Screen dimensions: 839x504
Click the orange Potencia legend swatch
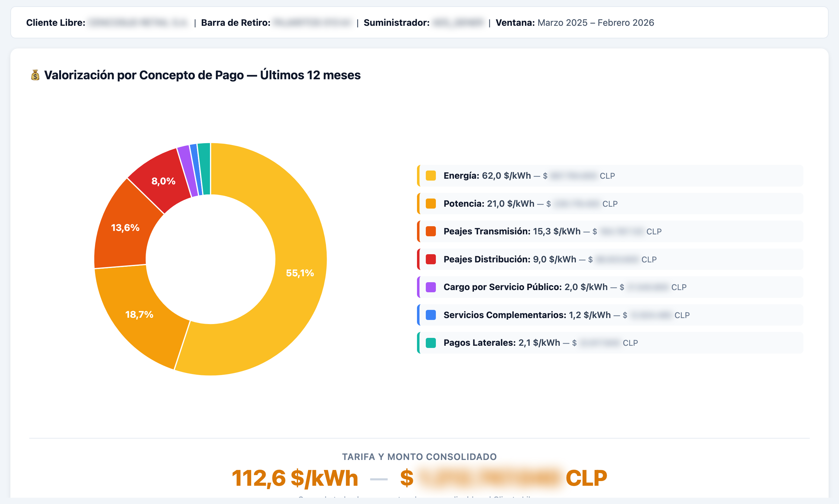coord(431,204)
